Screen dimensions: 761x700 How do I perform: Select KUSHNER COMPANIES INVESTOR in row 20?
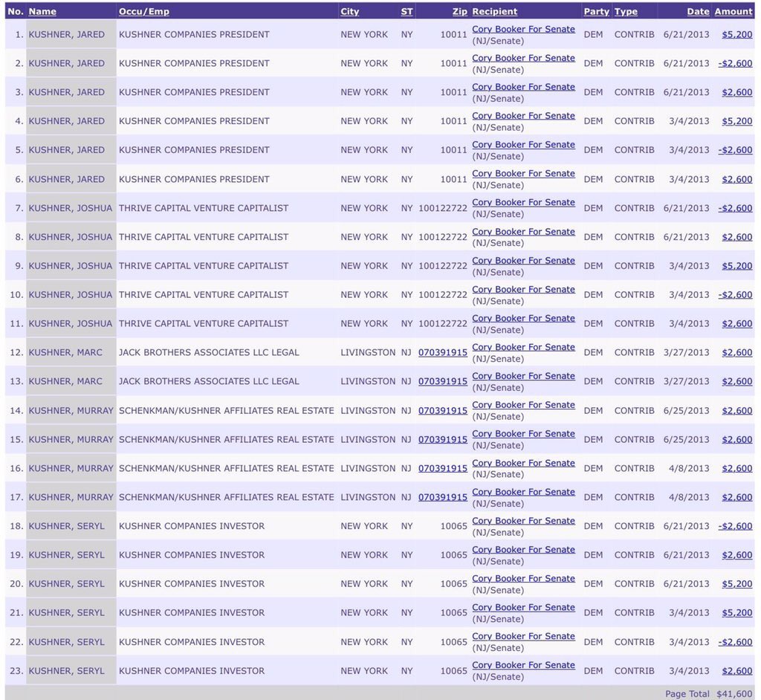coord(192,583)
